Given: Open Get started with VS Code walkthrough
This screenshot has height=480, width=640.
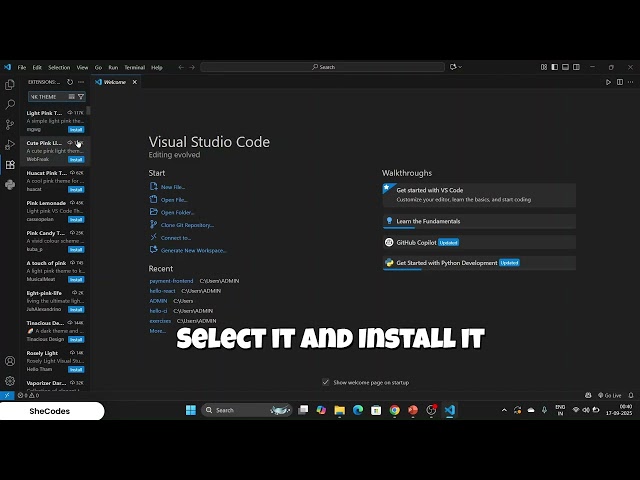Looking at the screenshot, I should [479, 195].
